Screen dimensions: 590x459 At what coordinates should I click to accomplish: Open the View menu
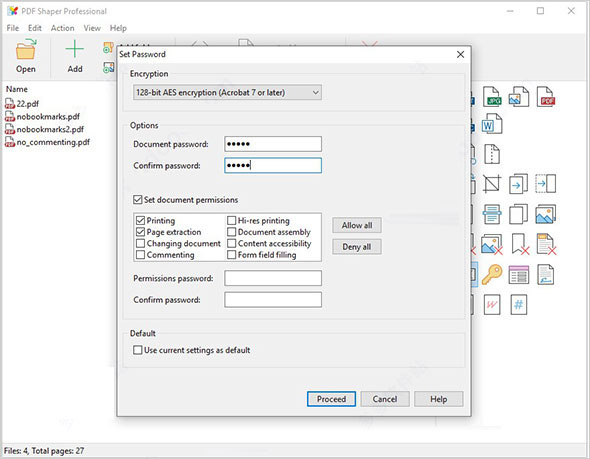tap(92, 28)
